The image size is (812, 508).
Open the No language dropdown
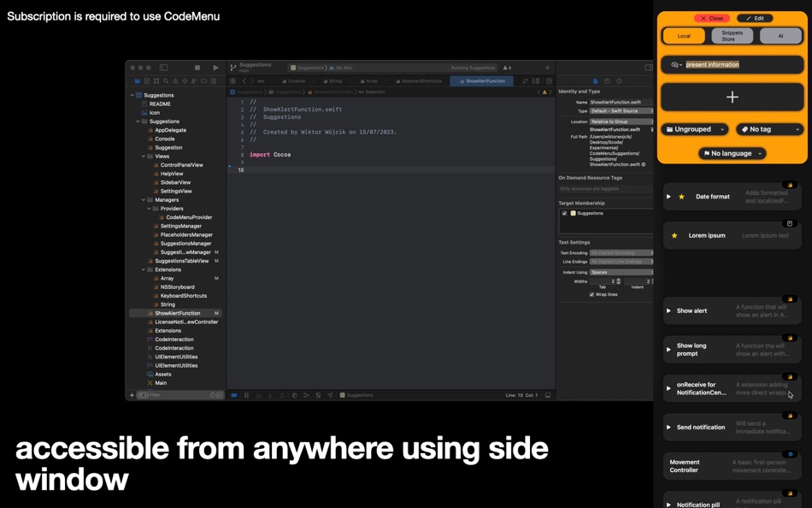[733, 153]
